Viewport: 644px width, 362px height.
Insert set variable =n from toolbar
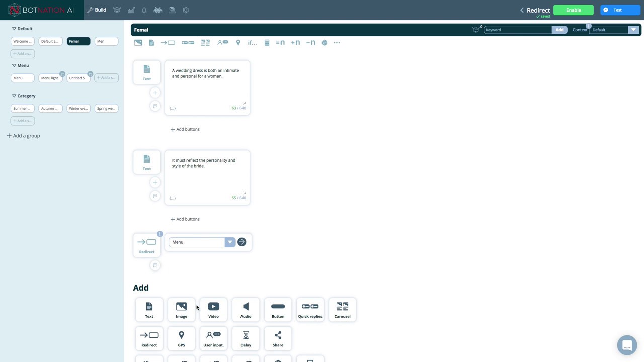click(280, 43)
